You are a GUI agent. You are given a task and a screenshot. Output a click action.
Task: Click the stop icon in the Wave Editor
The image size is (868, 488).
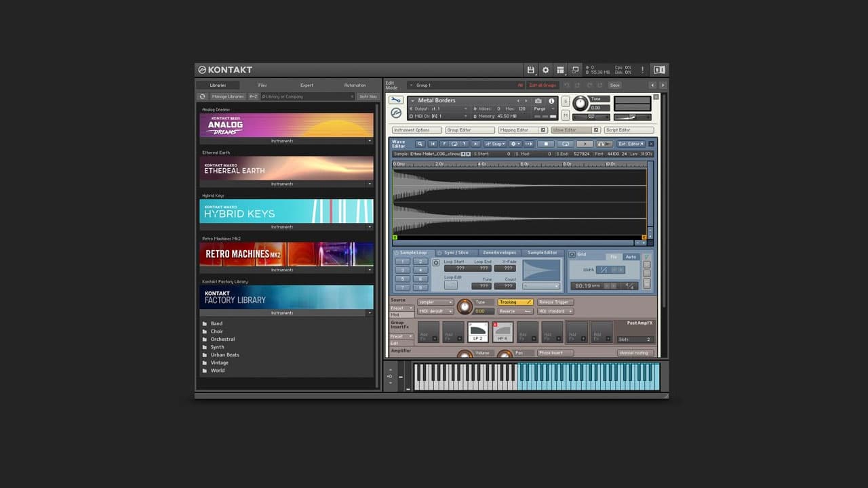point(547,144)
